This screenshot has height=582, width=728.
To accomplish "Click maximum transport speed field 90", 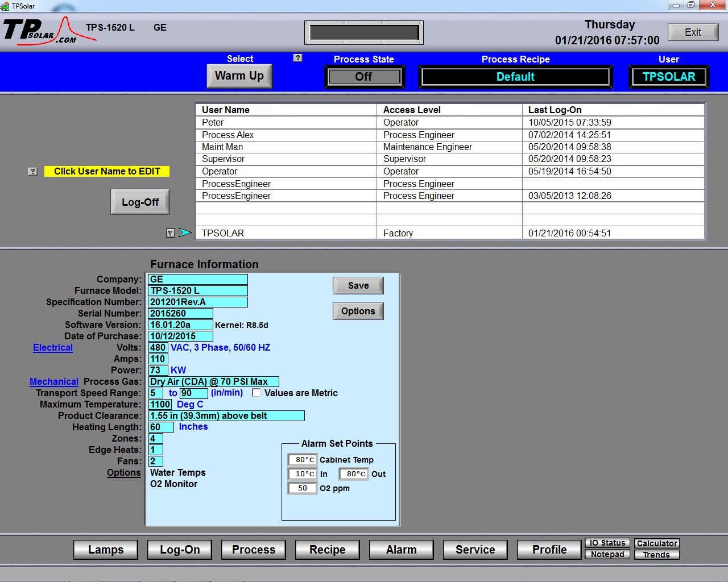I will click(194, 393).
